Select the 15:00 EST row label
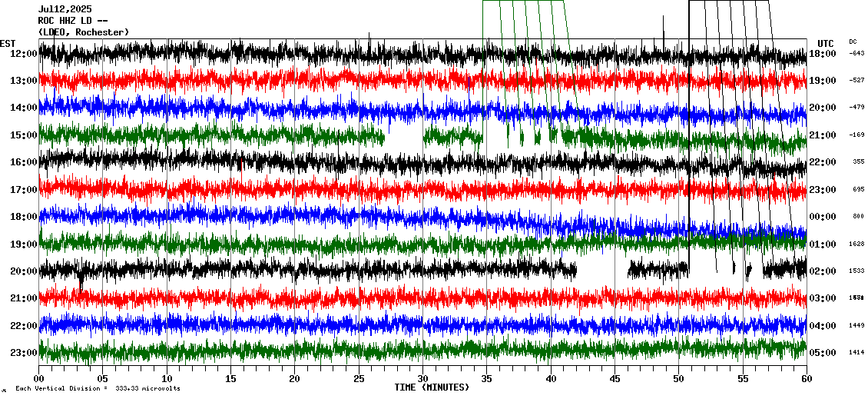The width and height of the screenshot is (868, 399). tap(24, 135)
